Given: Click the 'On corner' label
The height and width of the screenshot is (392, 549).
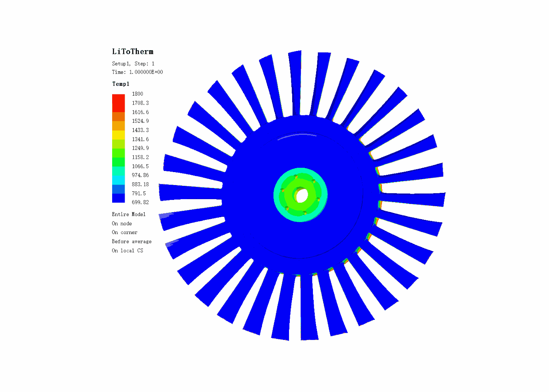Looking at the screenshot, I should pos(124,232).
